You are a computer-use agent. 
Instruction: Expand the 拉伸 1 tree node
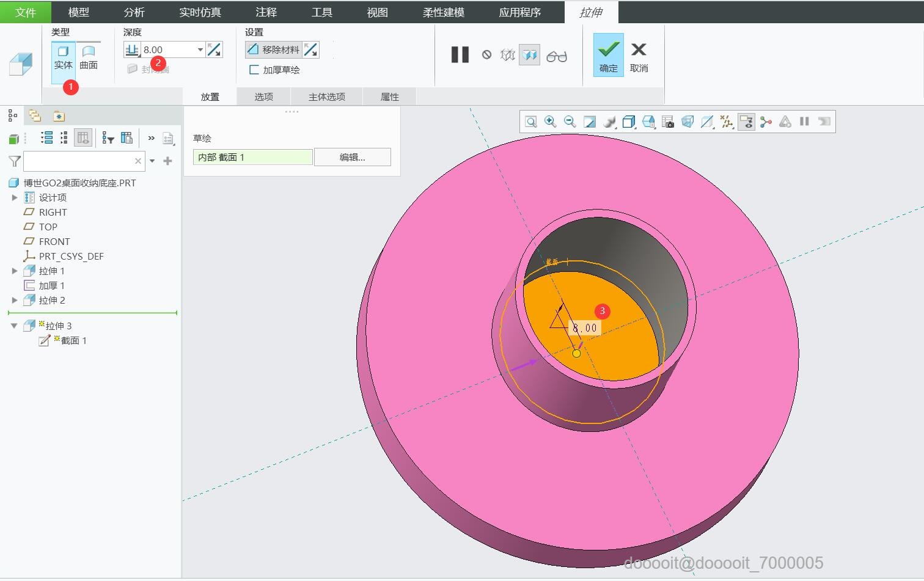(15, 271)
